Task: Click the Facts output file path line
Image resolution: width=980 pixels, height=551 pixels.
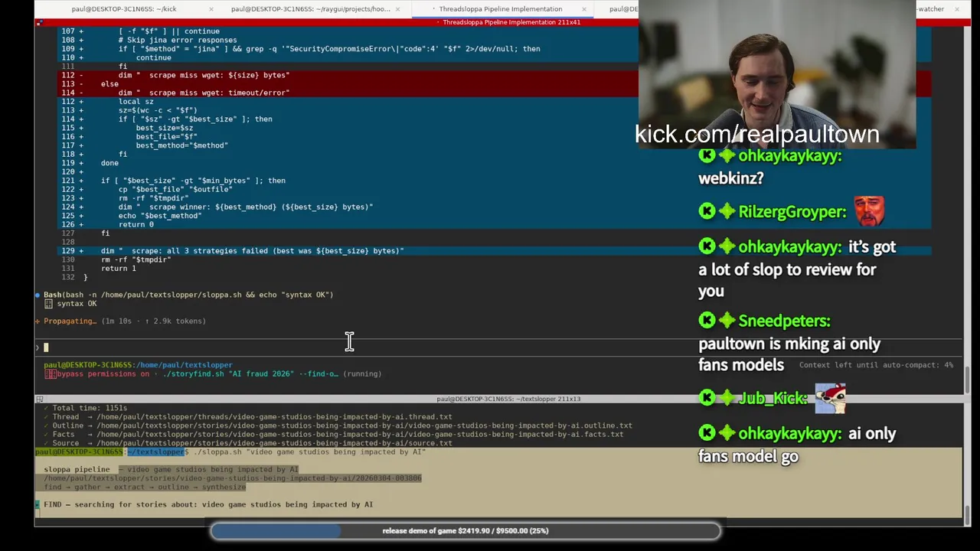Action: pos(333,435)
